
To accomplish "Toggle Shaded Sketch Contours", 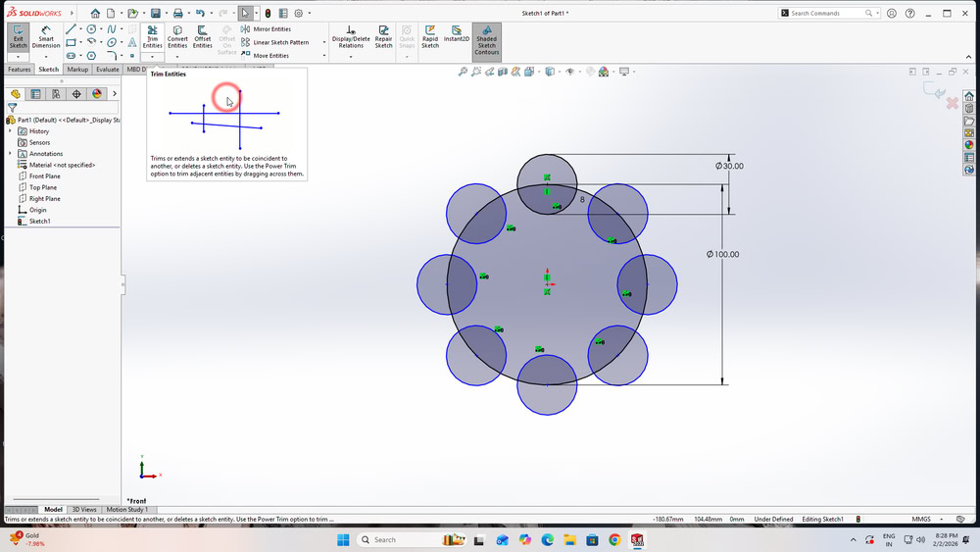I will tap(486, 40).
